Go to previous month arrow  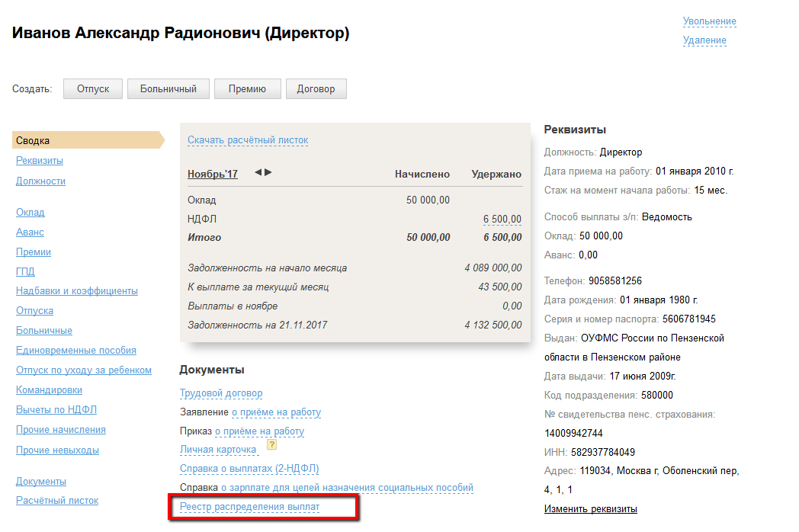click(258, 173)
